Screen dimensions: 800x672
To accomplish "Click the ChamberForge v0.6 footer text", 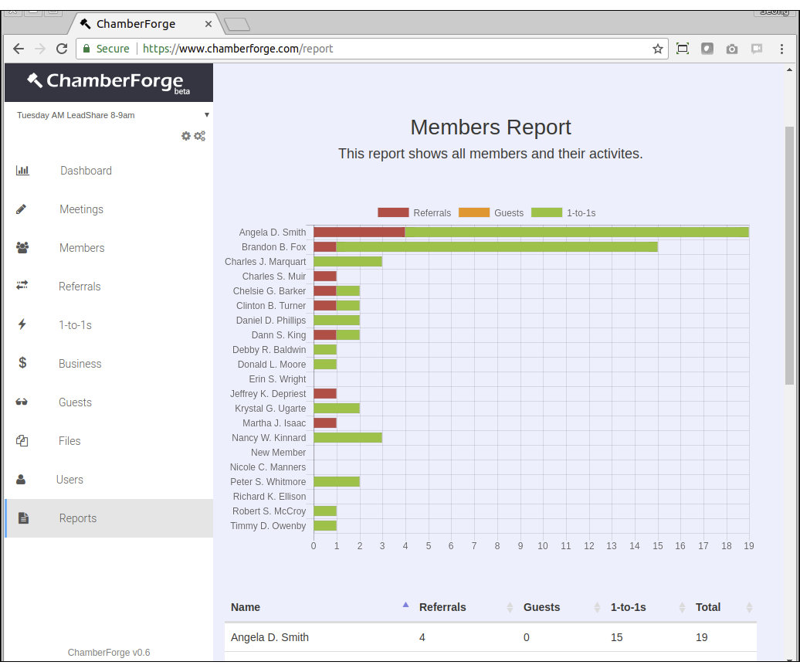I will point(108,652).
